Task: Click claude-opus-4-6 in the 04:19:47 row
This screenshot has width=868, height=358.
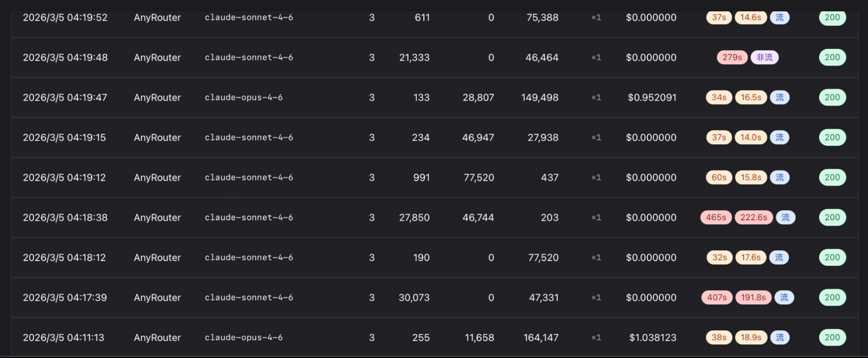Action: 244,98
